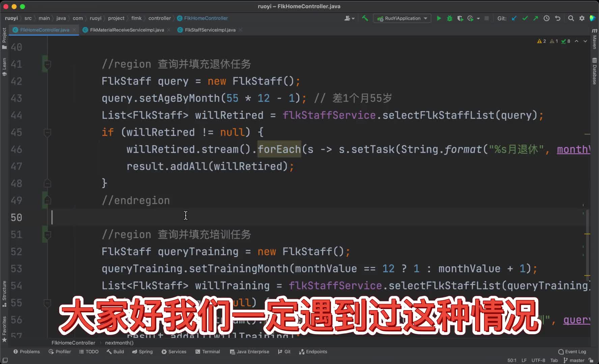The image size is (599, 364).
Task: Open the Profiler tool window
Action: (x=60, y=352)
